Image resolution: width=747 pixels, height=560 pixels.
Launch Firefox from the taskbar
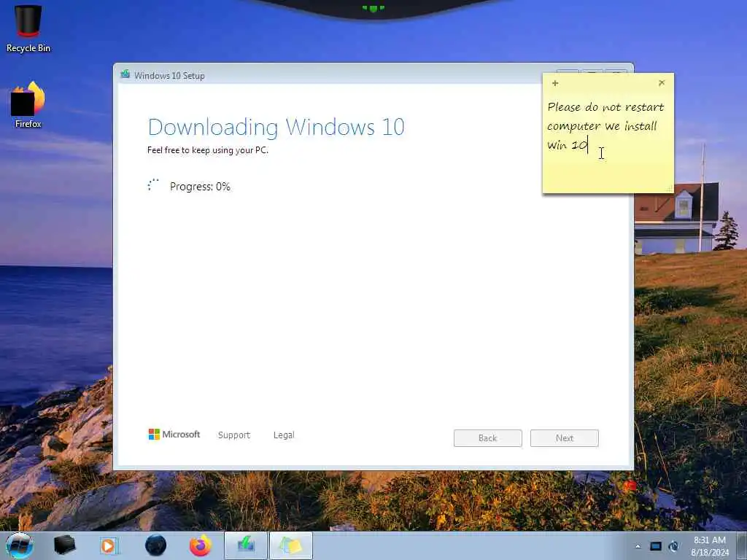[x=201, y=545]
